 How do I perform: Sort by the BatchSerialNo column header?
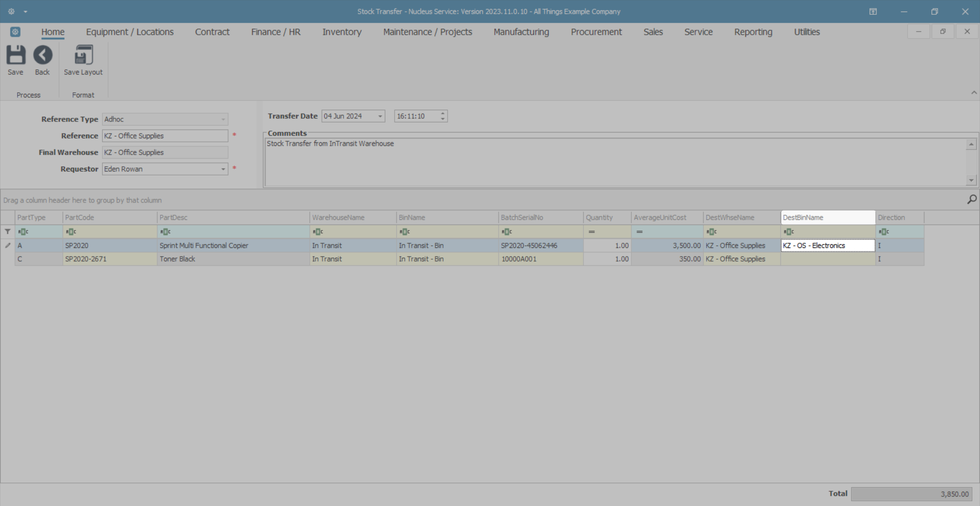(x=541, y=217)
